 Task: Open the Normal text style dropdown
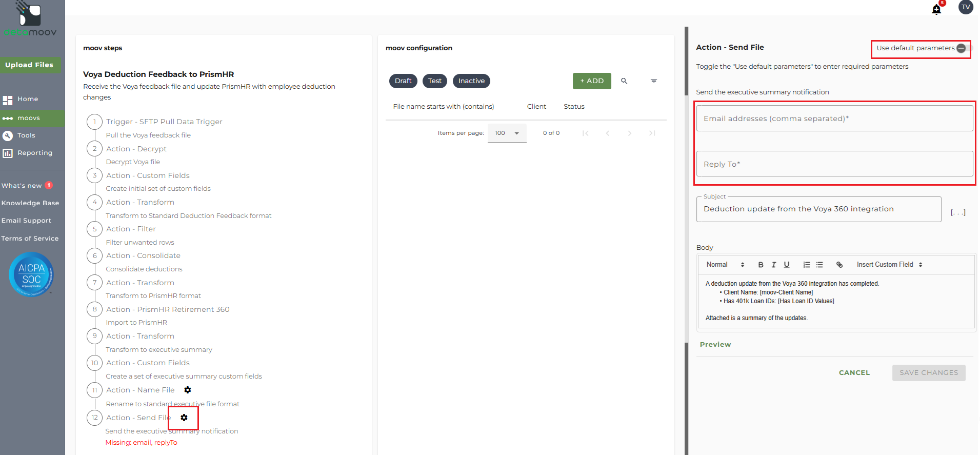(x=725, y=265)
